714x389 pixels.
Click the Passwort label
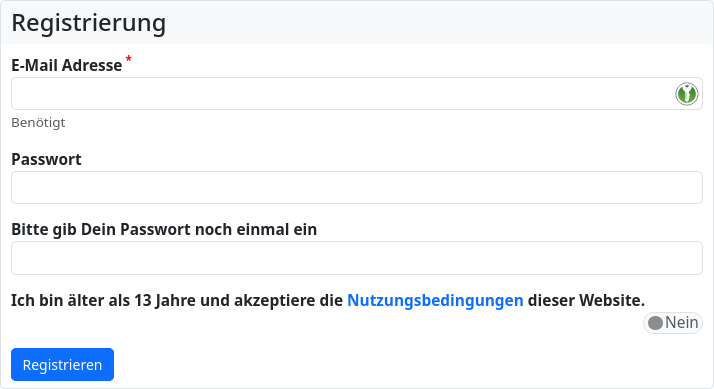(46, 159)
